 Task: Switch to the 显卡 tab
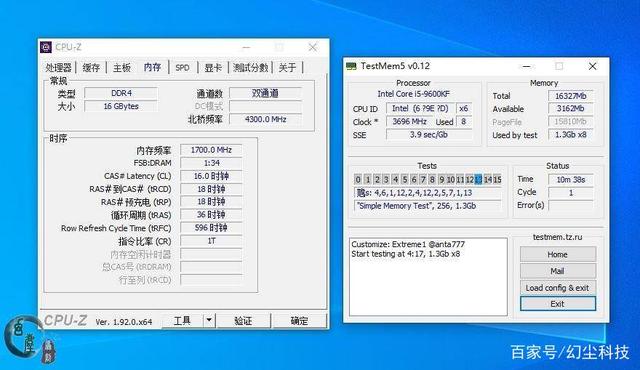(x=213, y=68)
